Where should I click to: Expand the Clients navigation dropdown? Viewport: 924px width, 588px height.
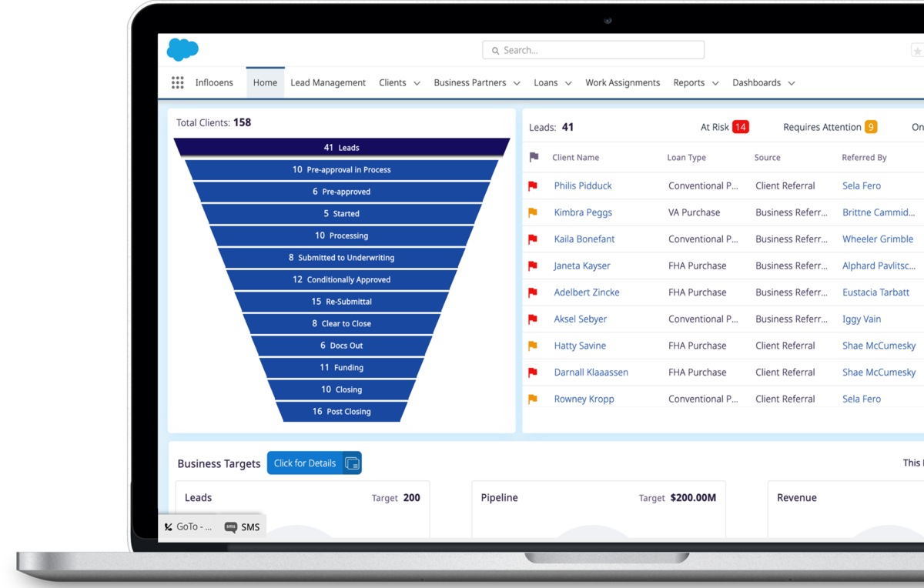pos(399,82)
